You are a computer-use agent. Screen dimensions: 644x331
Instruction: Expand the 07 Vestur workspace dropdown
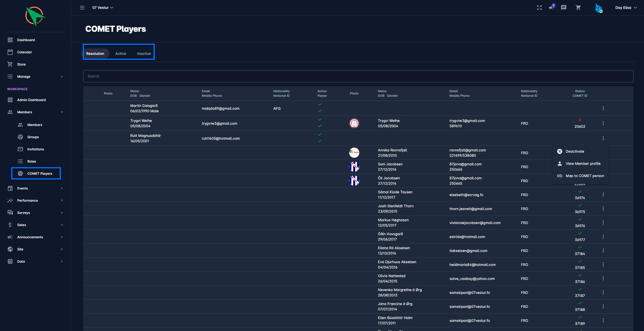click(x=103, y=8)
